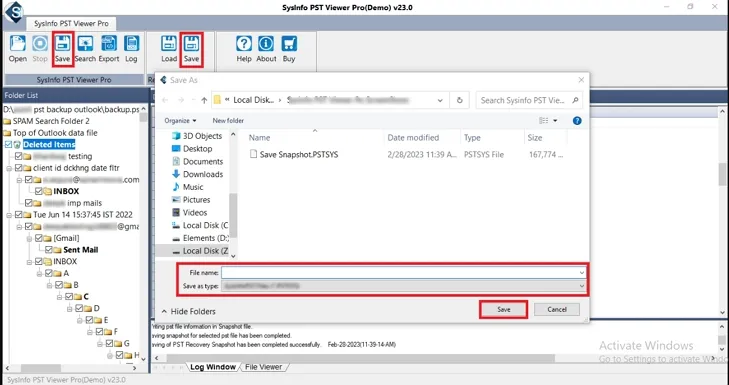Click into File name input field
The width and height of the screenshot is (729, 385).
click(399, 273)
